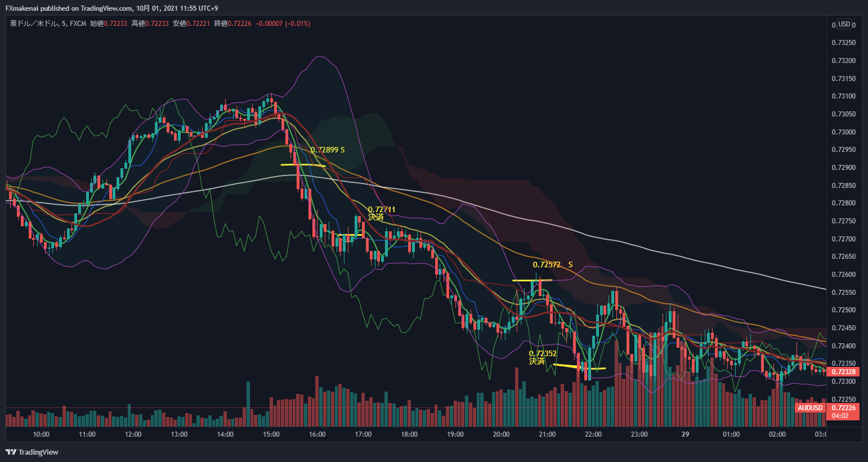Select the red 0.72328 price label
Screen dimensions: 868x462
[x=843, y=372]
